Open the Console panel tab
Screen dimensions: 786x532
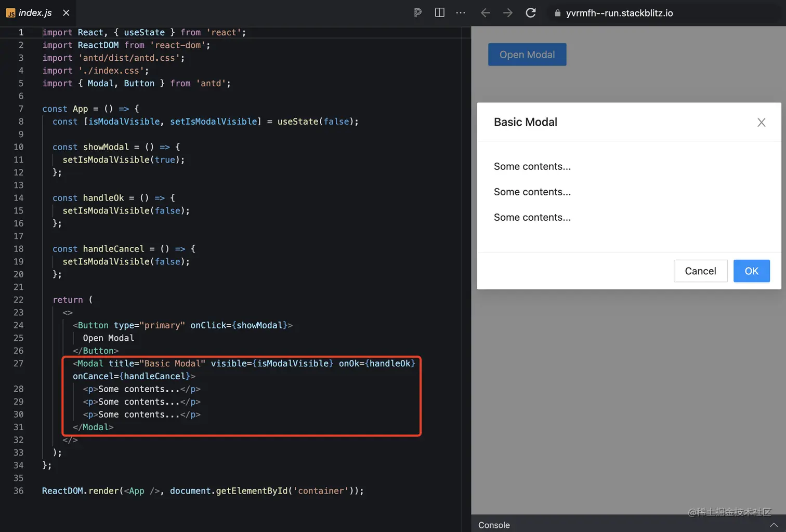pyautogui.click(x=494, y=525)
